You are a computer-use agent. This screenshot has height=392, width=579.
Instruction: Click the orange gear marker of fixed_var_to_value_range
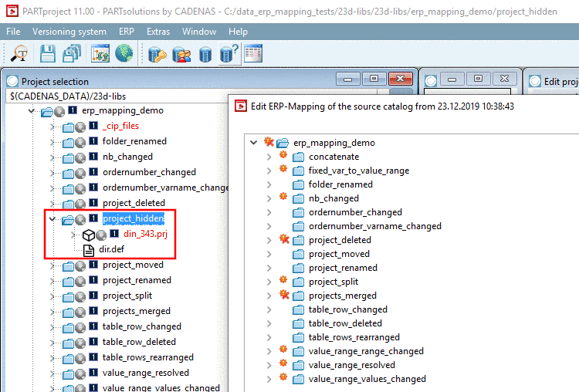[283, 168]
